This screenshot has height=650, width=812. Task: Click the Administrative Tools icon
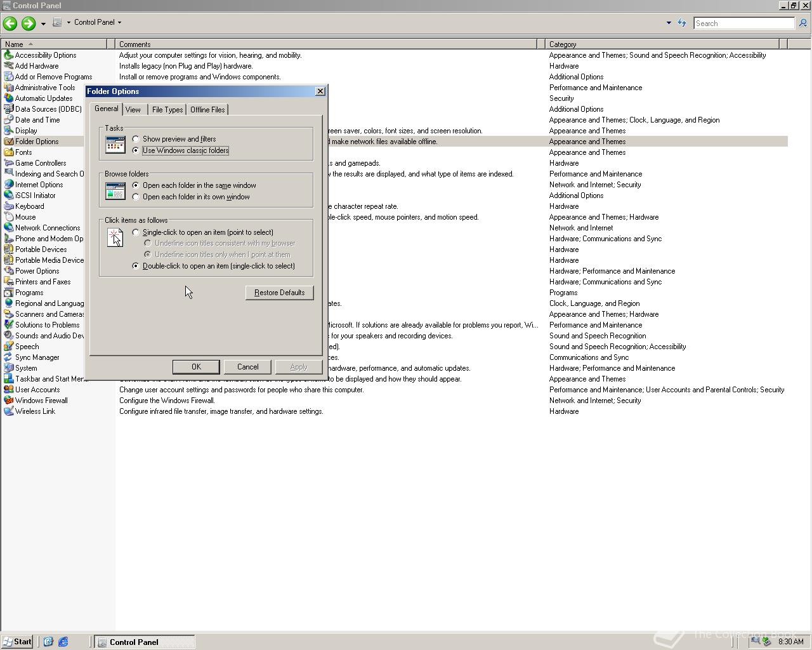(x=8, y=88)
